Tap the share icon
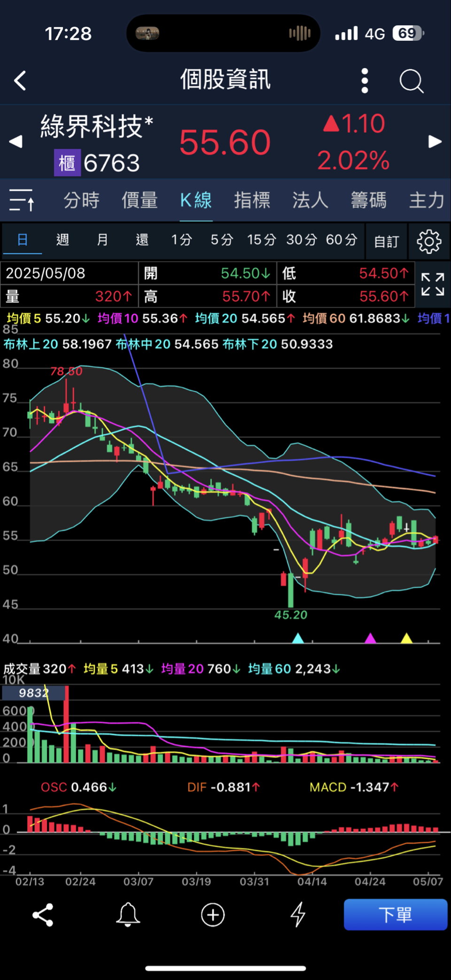Viewport: 451px width, 980px height. (x=43, y=915)
